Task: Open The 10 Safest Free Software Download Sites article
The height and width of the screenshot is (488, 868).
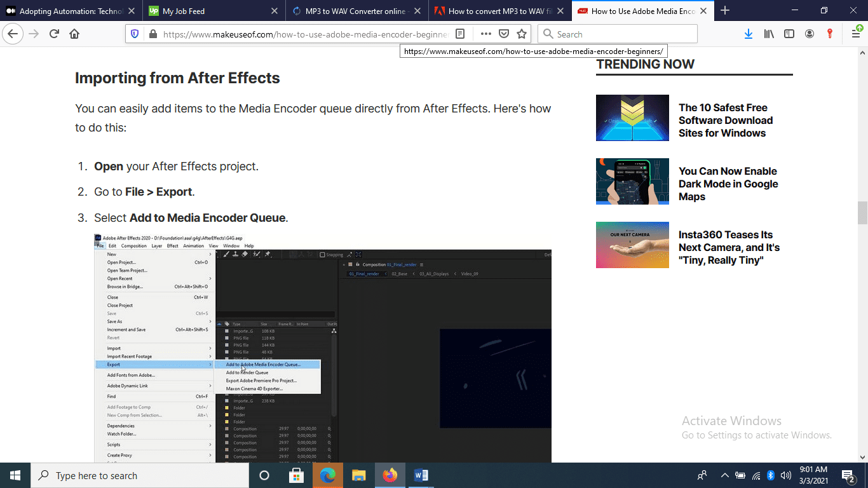Action: pyautogui.click(x=726, y=120)
